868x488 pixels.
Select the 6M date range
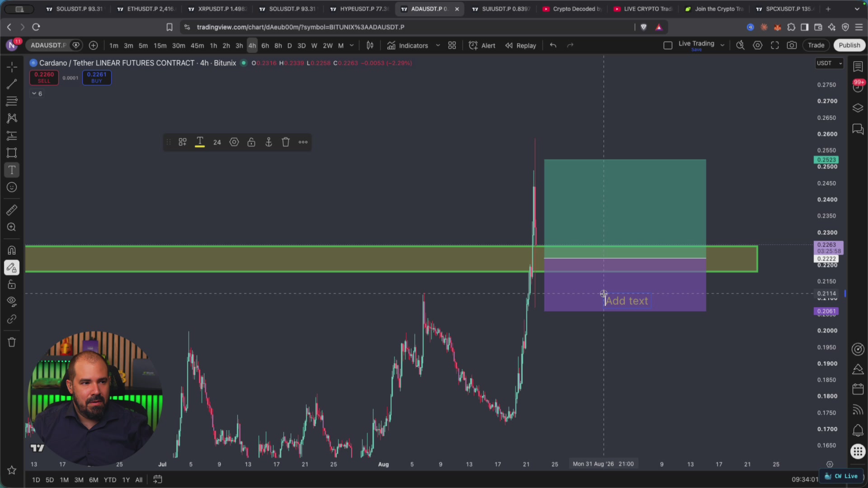point(94,480)
